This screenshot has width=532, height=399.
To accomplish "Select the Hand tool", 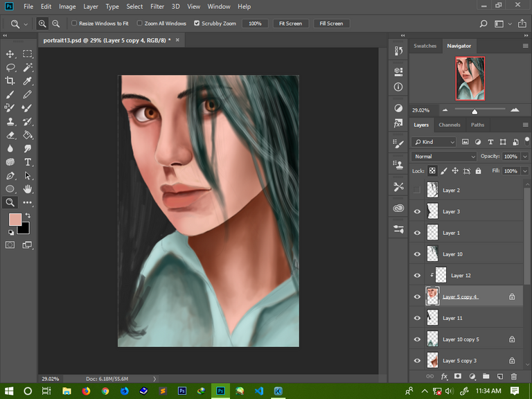I will tap(28, 189).
